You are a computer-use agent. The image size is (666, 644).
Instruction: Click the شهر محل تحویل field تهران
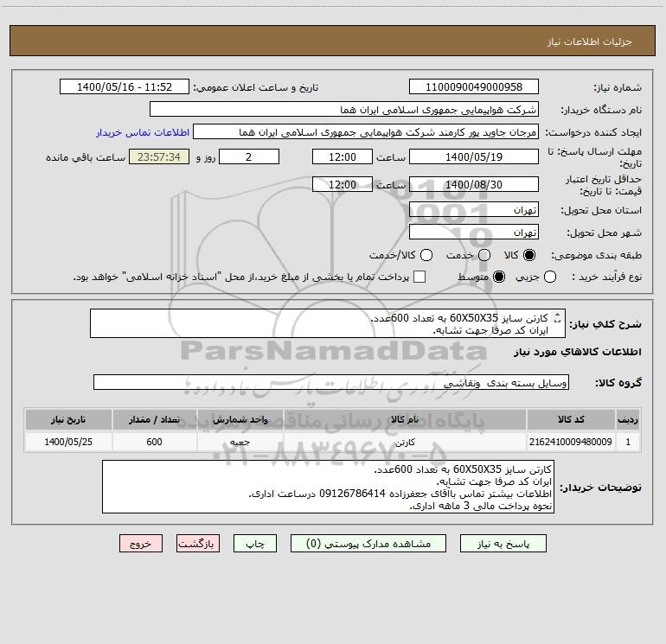[x=474, y=232]
